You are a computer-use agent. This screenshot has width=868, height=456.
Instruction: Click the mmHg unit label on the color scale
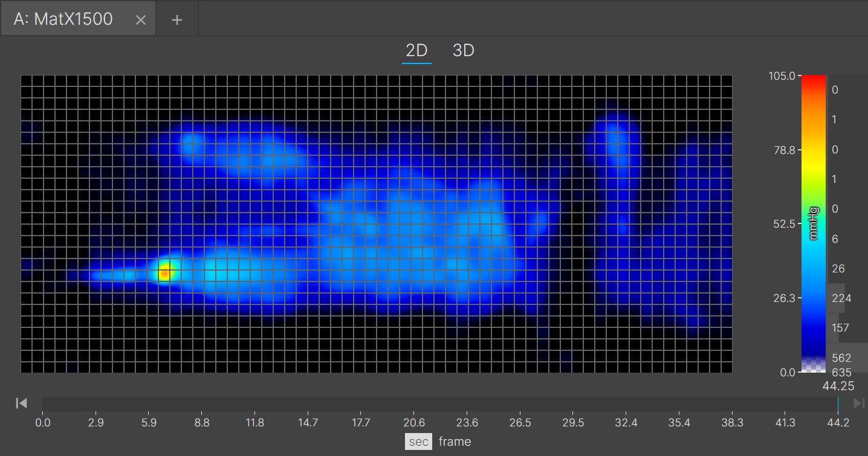(814, 223)
